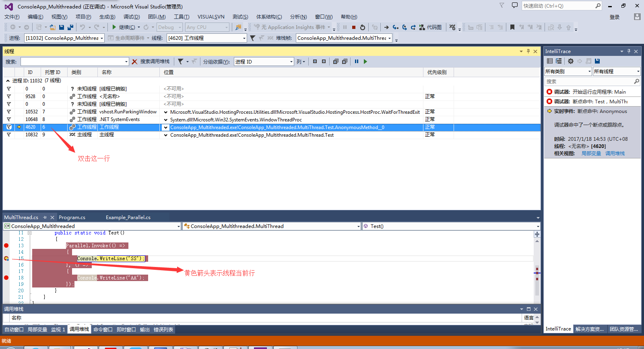Viewport: 644px width, 349px height.
Task: Open the Stack Frame (堆栈帧) dropdown
Action: pos(344,38)
